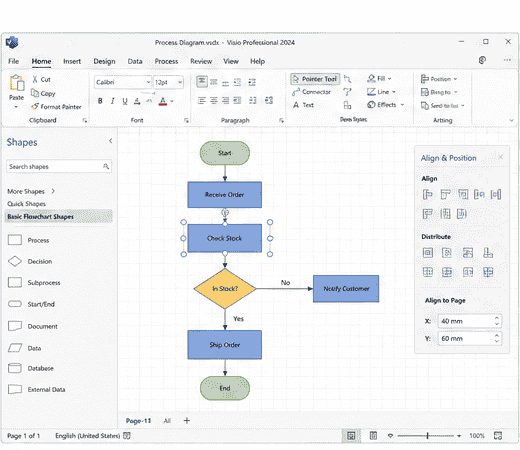Add a new page with the plus icon

[x=187, y=421]
